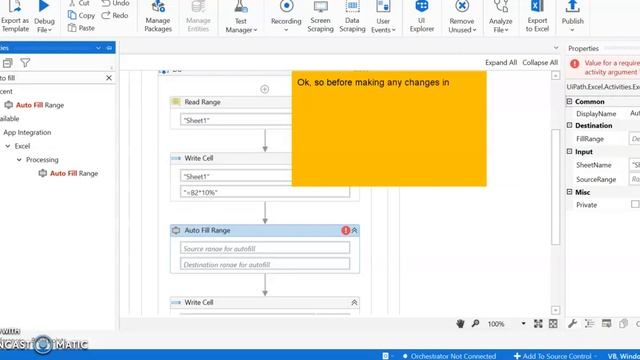Click Export as Template button
Screen dimensions: 640x360
click(15, 17)
